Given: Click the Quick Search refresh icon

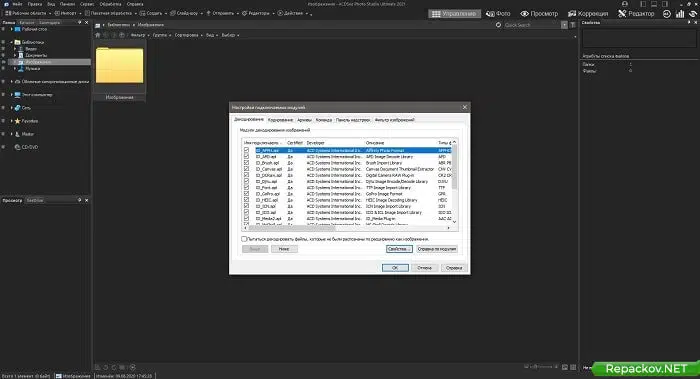Looking at the screenshot, I should pos(498,25).
